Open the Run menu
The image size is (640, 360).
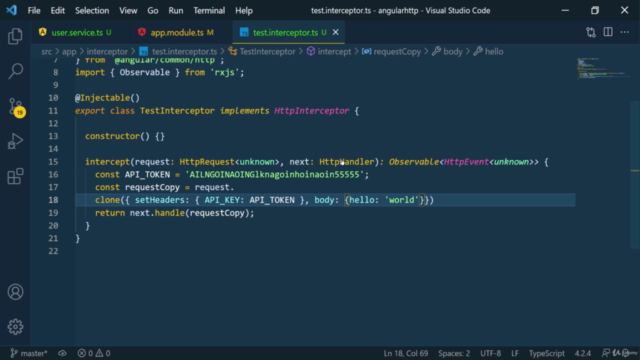176,11
